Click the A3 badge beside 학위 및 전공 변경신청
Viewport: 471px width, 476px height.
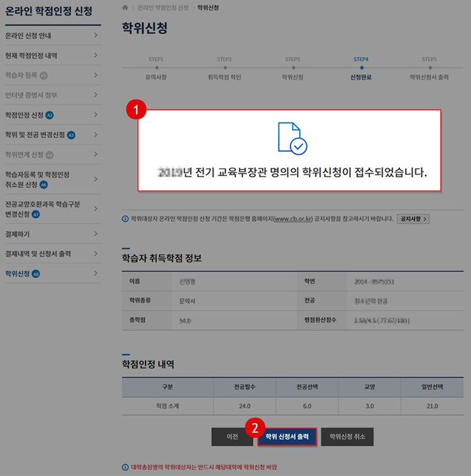(71, 135)
